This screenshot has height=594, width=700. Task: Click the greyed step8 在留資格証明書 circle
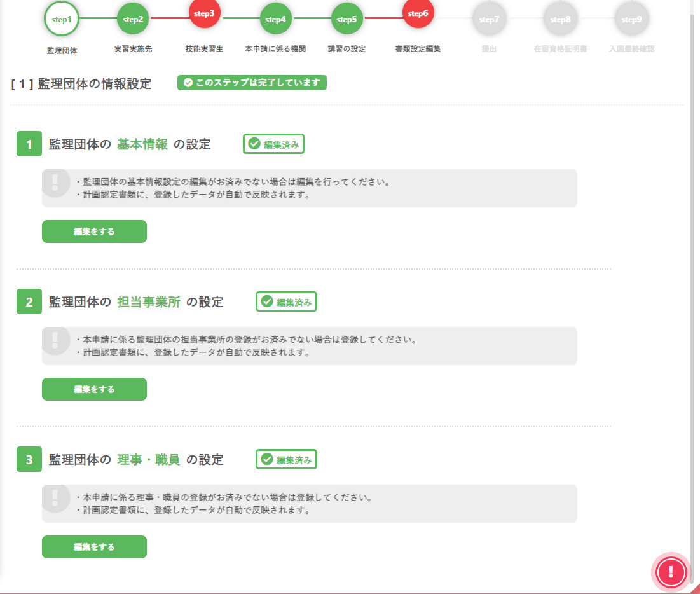[x=560, y=20]
